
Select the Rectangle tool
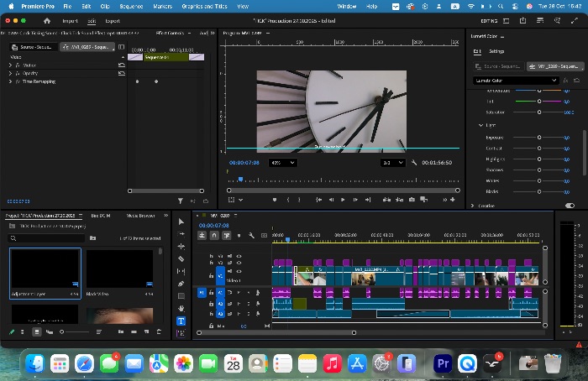coord(181,296)
